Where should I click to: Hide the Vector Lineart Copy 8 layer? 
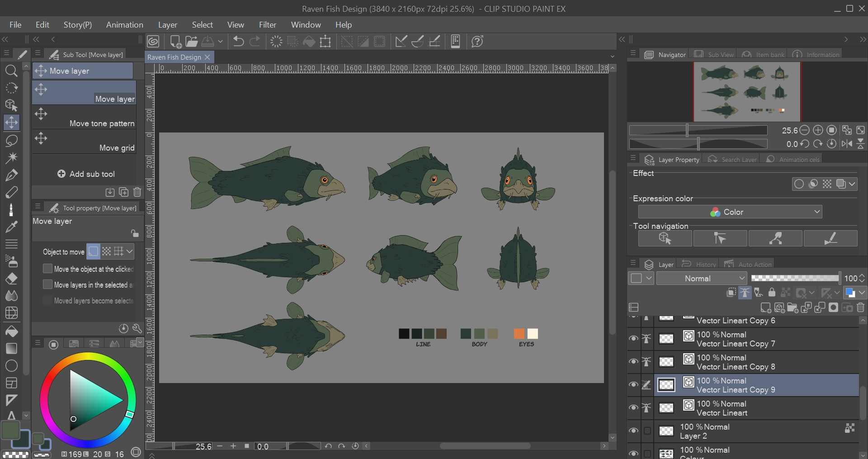[x=633, y=361]
